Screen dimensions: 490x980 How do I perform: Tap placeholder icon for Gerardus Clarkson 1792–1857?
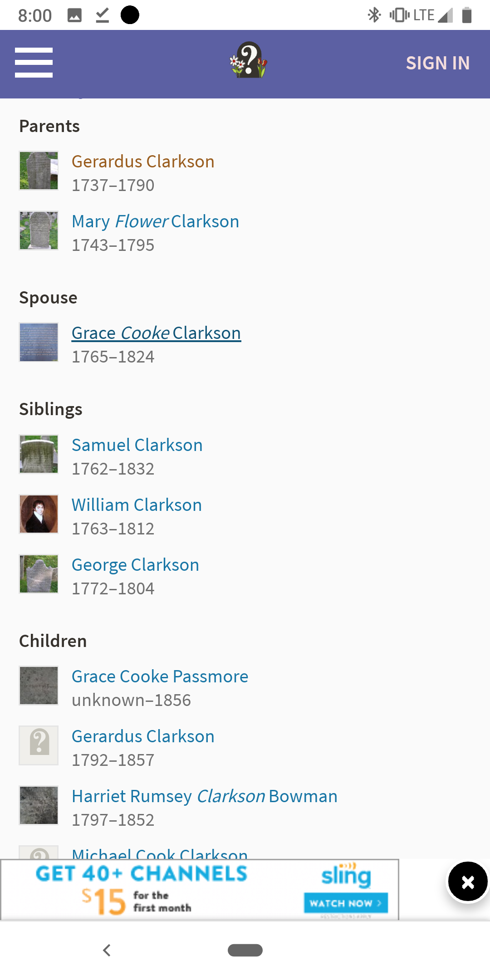coord(39,745)
